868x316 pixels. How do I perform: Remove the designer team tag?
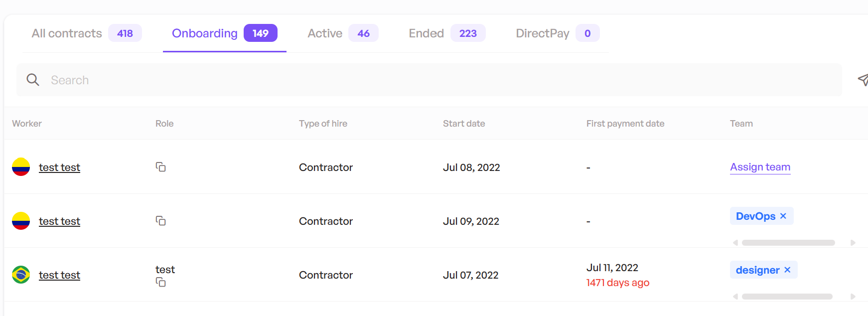(787, 270)
